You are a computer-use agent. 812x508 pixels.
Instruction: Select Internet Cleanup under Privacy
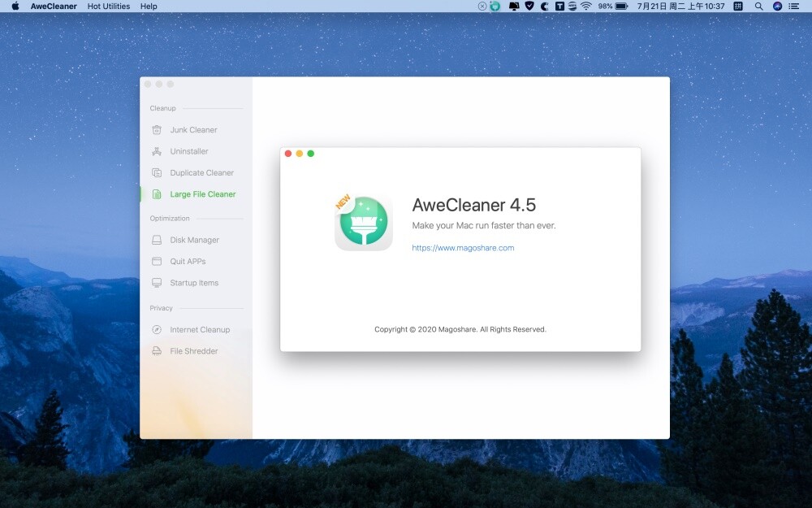pos(200,330)
